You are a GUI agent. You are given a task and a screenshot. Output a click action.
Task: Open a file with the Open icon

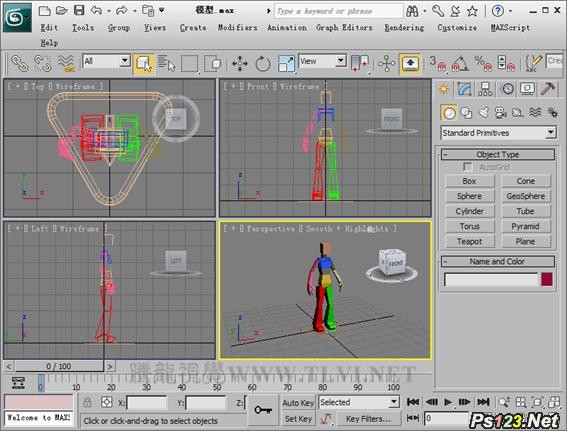click(x=61, y=11)
